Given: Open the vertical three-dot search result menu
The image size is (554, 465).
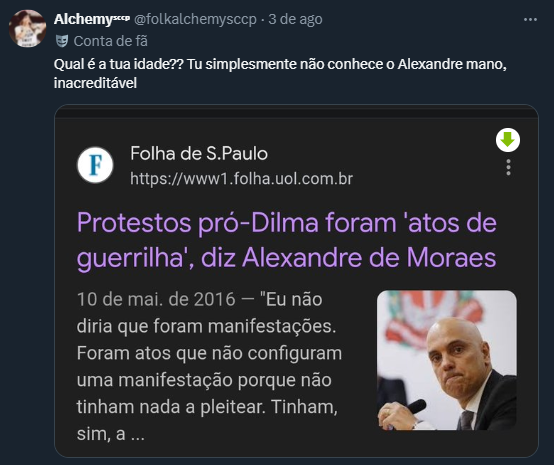Looking at the screenshot, I should pos(508,167).
